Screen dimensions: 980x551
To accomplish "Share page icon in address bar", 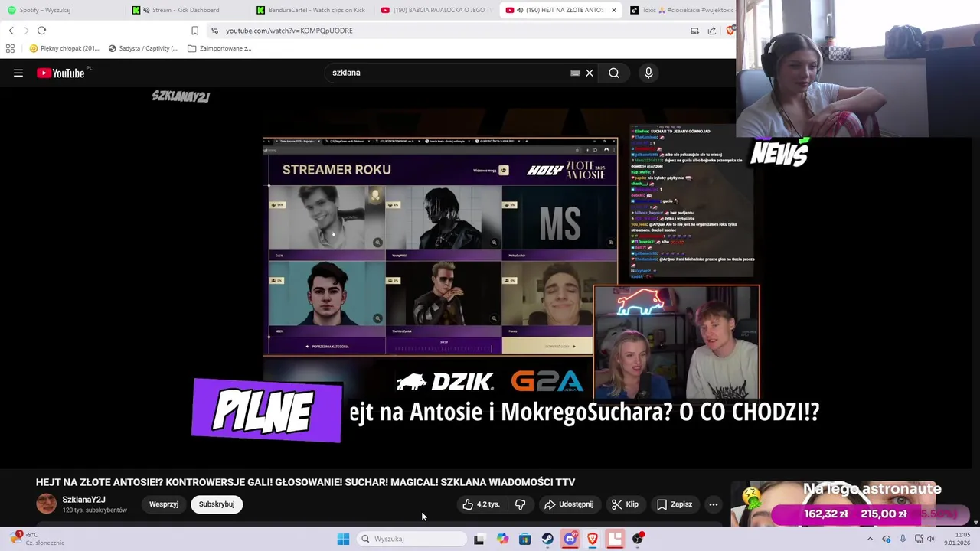I will coord(712,31).
